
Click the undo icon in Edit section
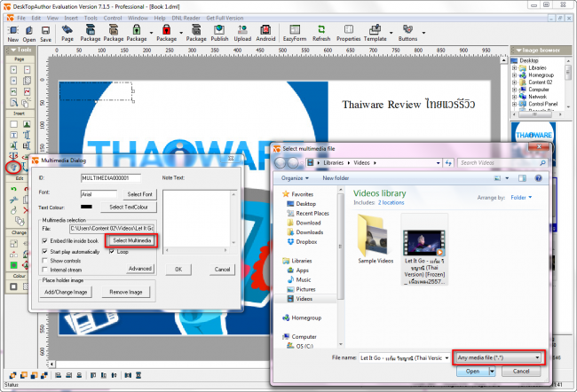[x=13, y=189]
